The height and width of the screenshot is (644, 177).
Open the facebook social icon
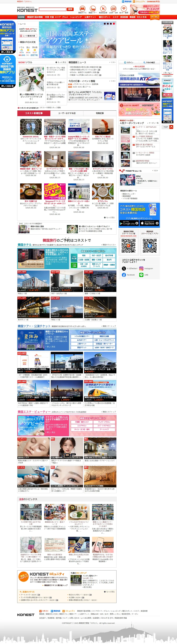124,275
